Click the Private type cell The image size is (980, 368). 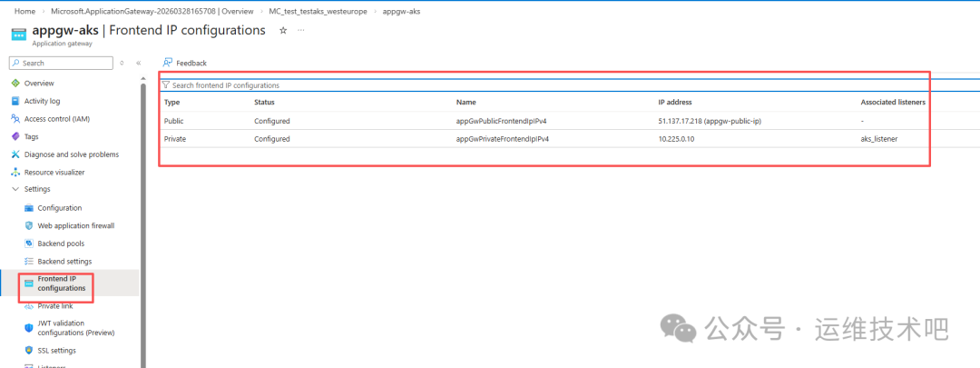pos(174,139)
